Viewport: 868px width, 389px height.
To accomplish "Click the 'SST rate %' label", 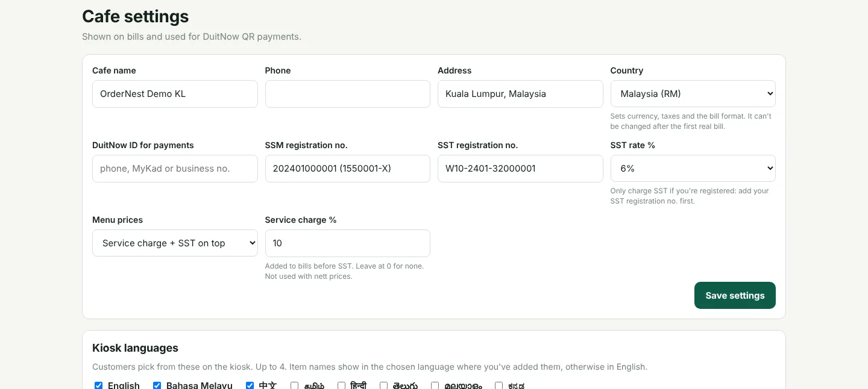I will tap(633, 145).
